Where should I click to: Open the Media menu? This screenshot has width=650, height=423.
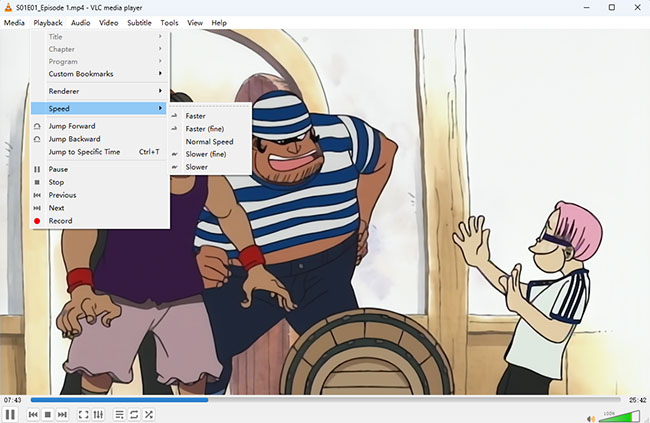[x=14, y=23]
